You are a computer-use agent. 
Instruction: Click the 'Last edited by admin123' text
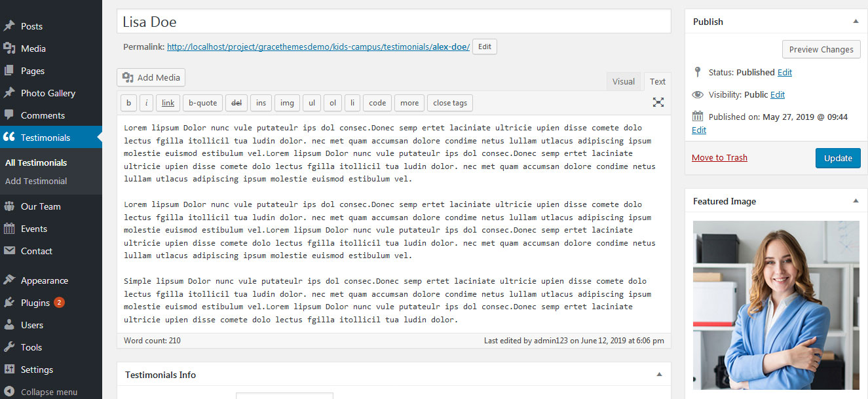pos(574,341)
